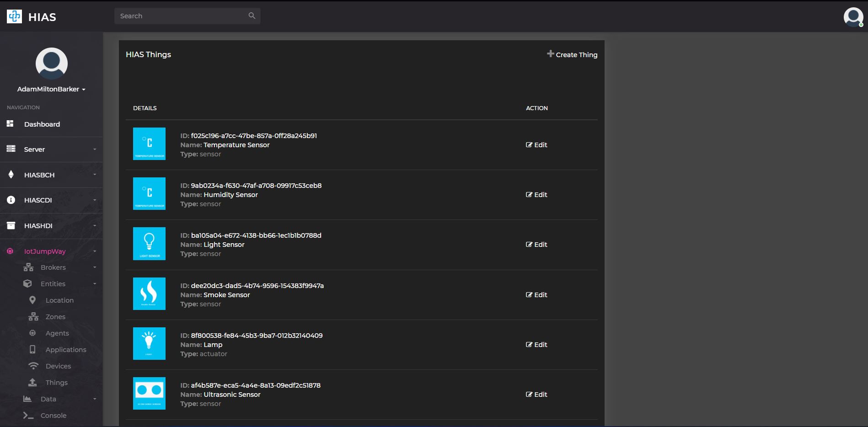Click the Devices wifi icon

(33, 366)
